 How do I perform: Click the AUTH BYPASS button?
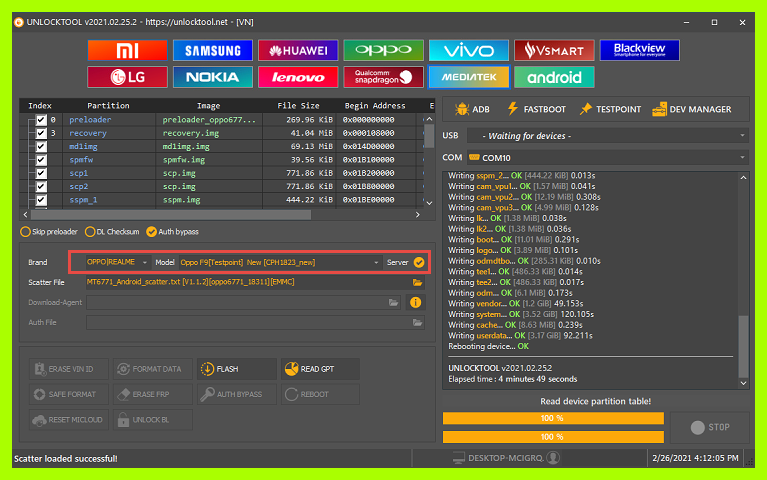[x=237, y=394]
